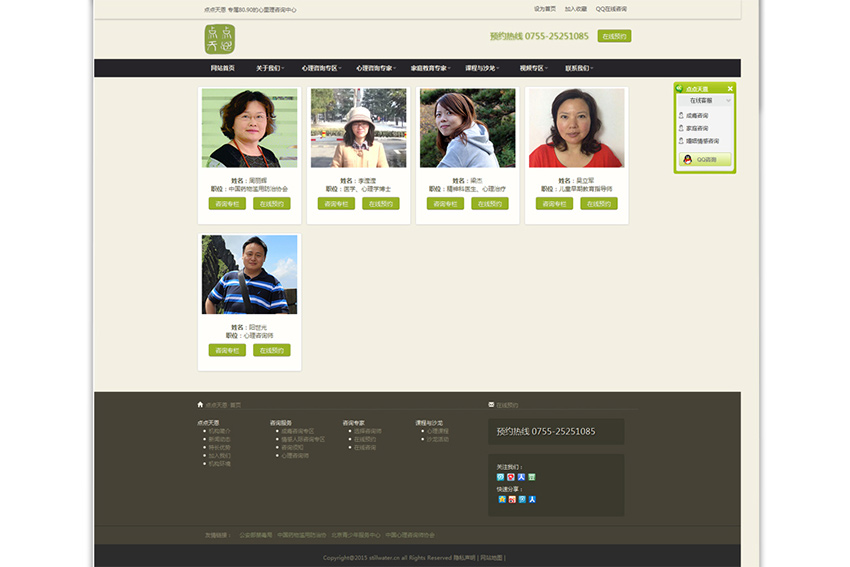This screenshot has width=850, height=567.
Task: Select 家庭咨询 in the chat widget
Action: pyautogui.click(x=696, y=129)
